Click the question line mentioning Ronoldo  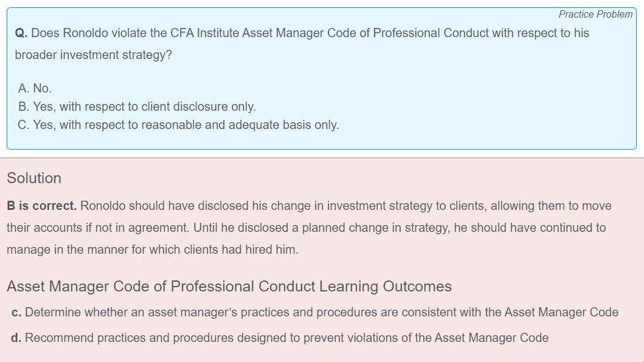(302, 33)
